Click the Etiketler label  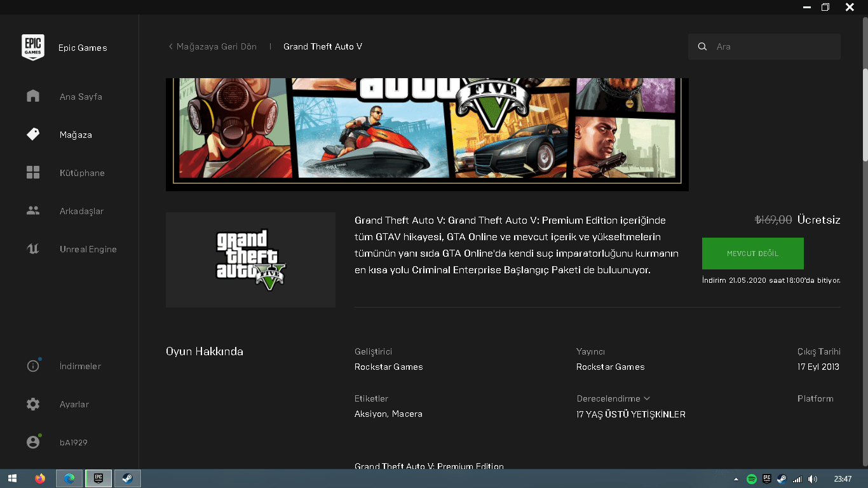click(x=371, y=398)
